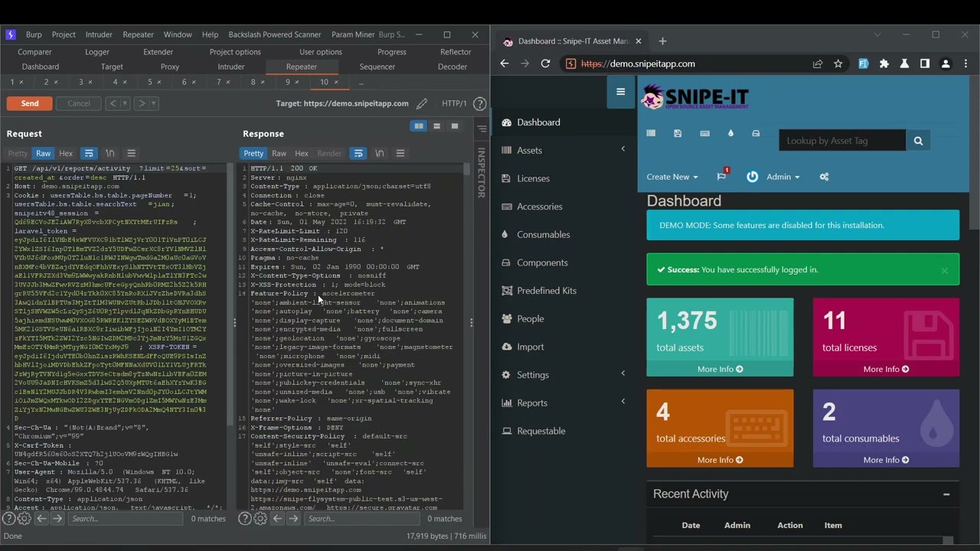Open history forward dropdown arrow in Repeater

[x=154, y=103]
